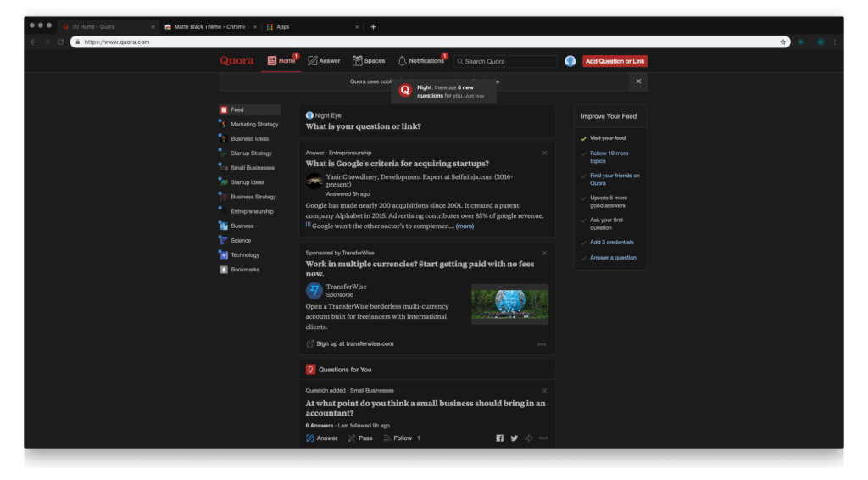Open more options on TransferWise ad
Viewport: 868px width, 480px height.
coord(542,344)
